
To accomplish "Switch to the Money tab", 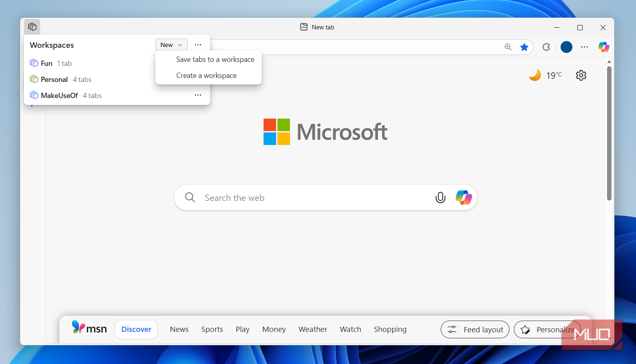I will click(274, 329).
